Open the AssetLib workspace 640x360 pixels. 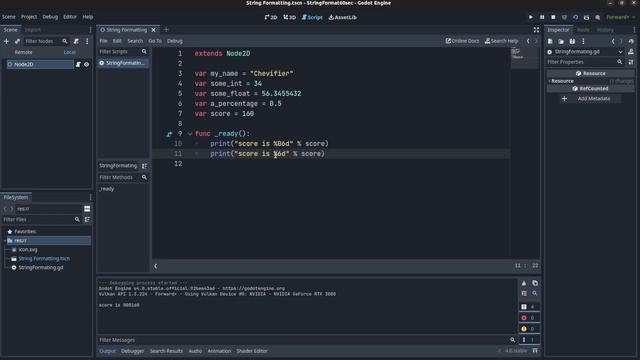tap(342, 17)
